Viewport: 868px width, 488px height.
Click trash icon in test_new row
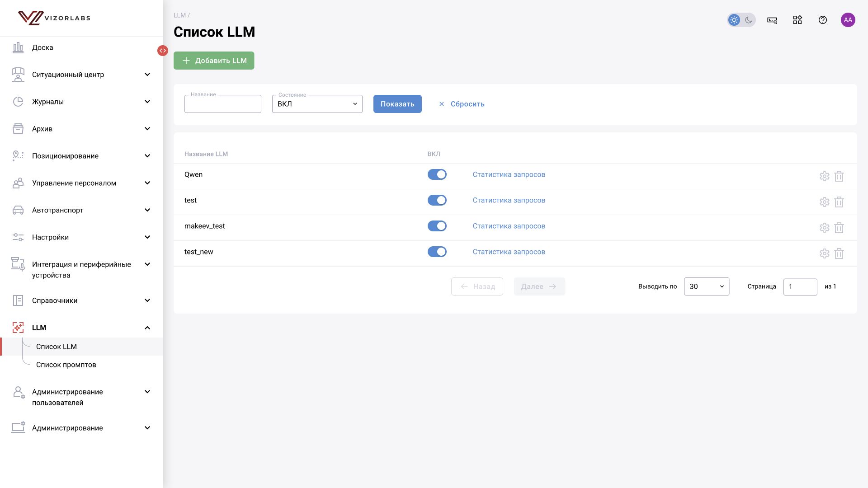[839, 253]
